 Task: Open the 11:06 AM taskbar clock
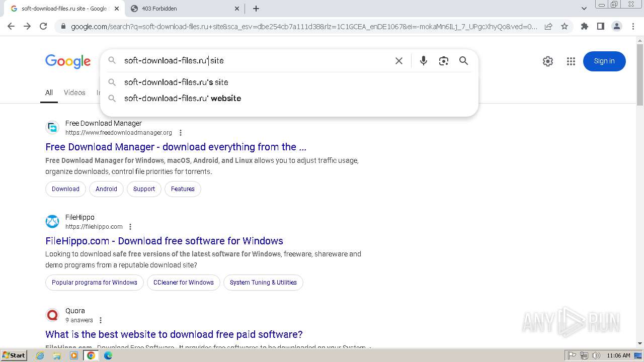point(618,355)
